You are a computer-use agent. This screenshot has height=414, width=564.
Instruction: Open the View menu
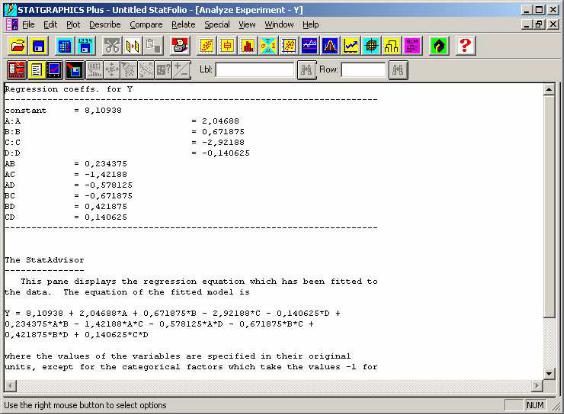click(x=247, y=24)
